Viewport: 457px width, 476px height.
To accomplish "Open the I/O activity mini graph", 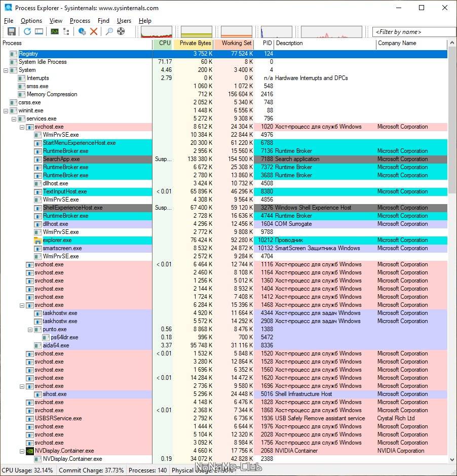I will pyautogui.click(x=276, y=31).
